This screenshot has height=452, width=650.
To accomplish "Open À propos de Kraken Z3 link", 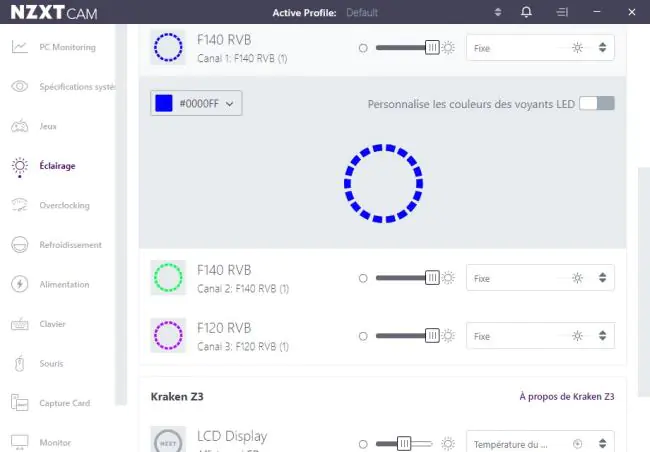I will pos(567,396).
